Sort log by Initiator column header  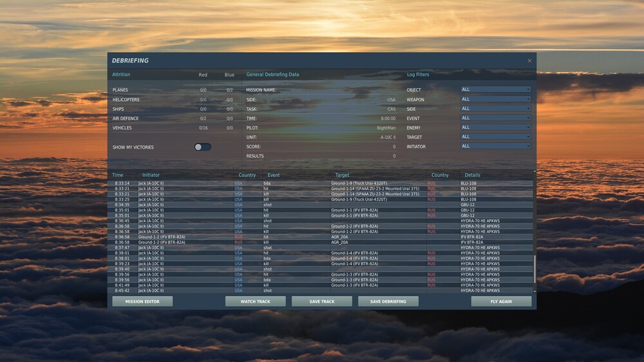tap(151, 175)
